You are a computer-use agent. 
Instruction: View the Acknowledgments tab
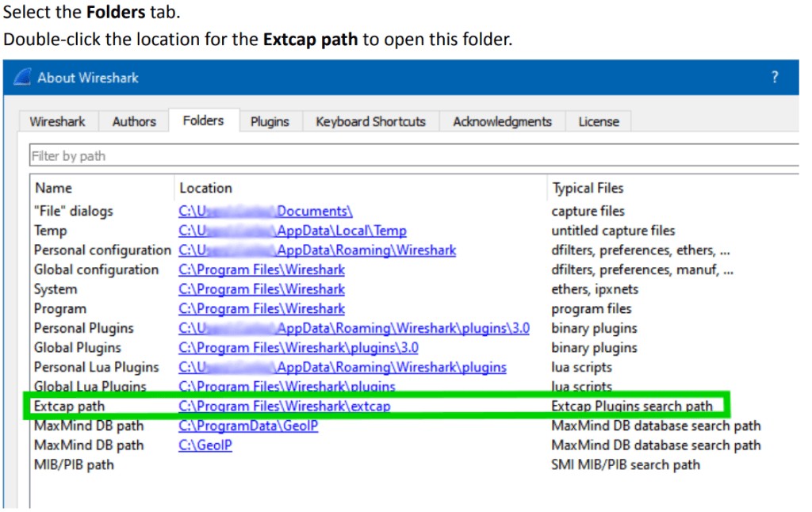(x=502, y=121)
